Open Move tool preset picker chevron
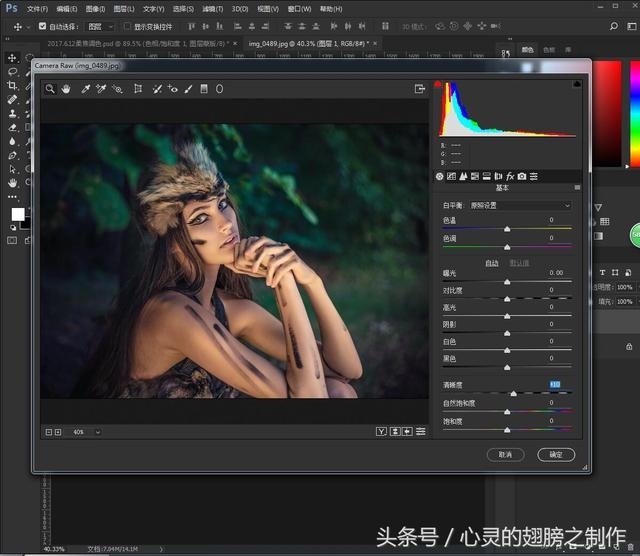Screen dimensions: 640x556 click(x=28, y=27)
